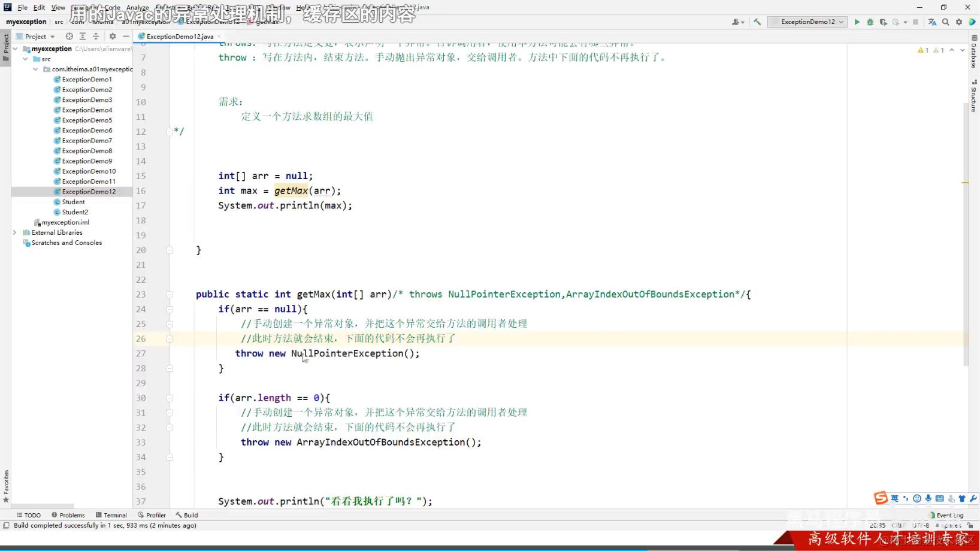980x551 pixels.
Task: Fold the if block at line 24
Action: (x=170, y=310)
